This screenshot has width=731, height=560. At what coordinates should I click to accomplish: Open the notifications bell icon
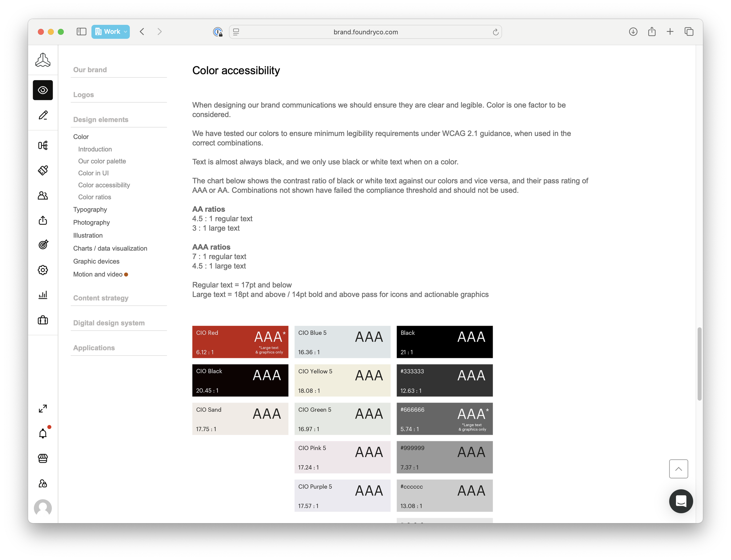(43, 434)
